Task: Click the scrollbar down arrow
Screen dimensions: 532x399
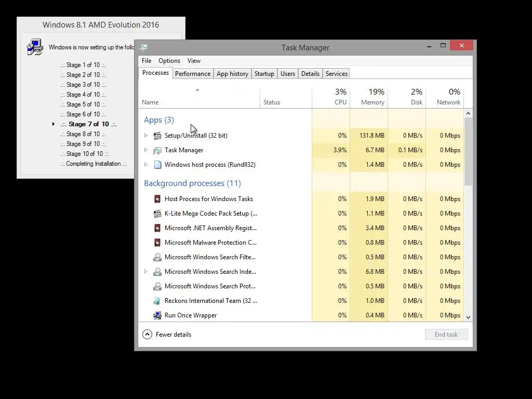Action: pos(468,317)
